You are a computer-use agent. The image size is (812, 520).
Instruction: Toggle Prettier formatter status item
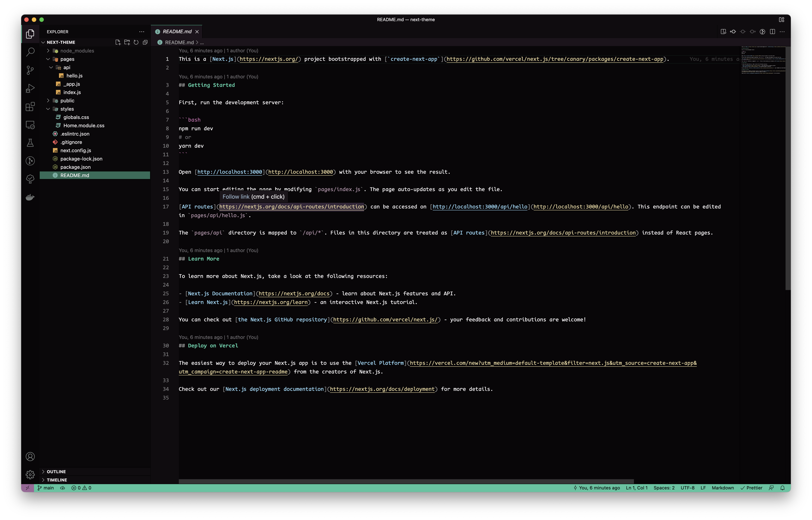tap(751, 488)
